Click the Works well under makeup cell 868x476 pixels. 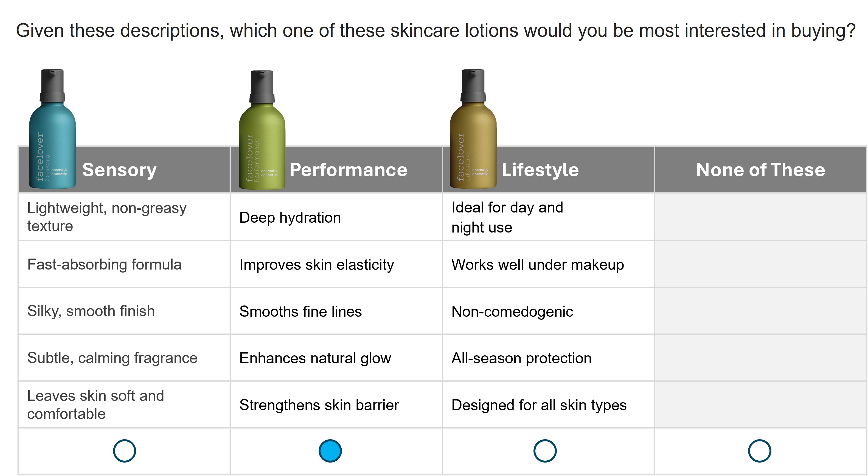537,265
